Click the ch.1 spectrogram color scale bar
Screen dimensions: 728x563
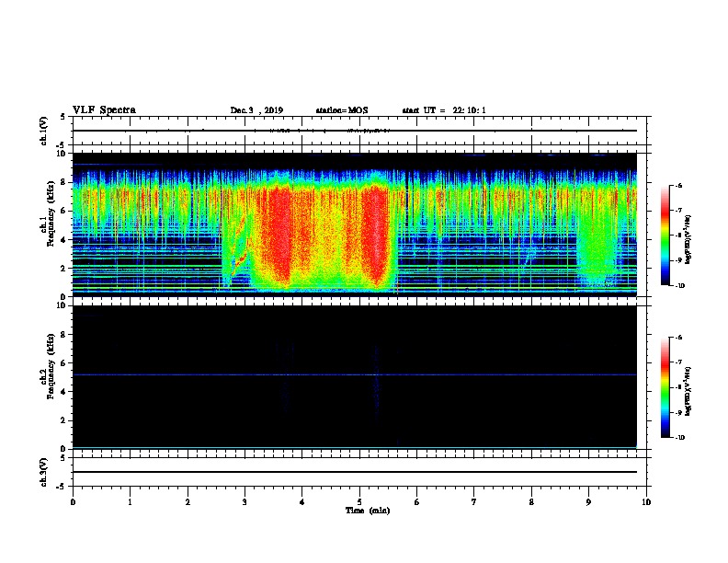[665, 236]
